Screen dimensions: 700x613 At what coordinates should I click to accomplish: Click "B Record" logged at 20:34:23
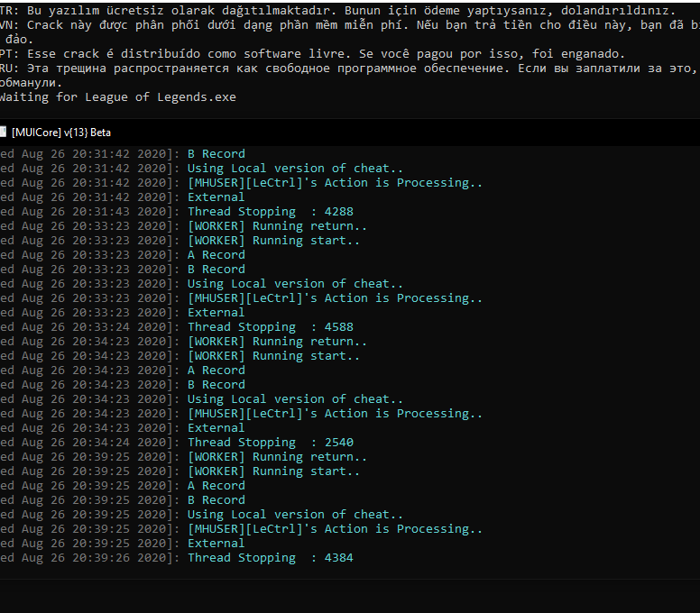pos(216,385)
